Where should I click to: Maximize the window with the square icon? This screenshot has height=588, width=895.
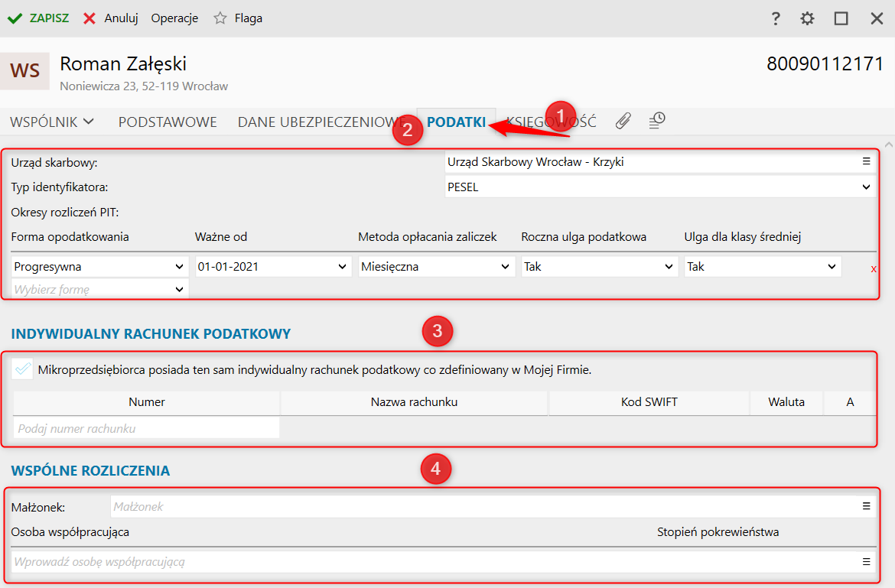(x=841, y=18)
